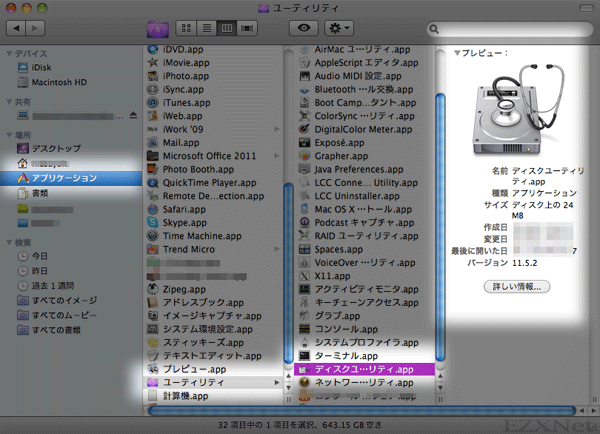
Task: Select QuickTime Player.app icon
Action: pos(153,183)
